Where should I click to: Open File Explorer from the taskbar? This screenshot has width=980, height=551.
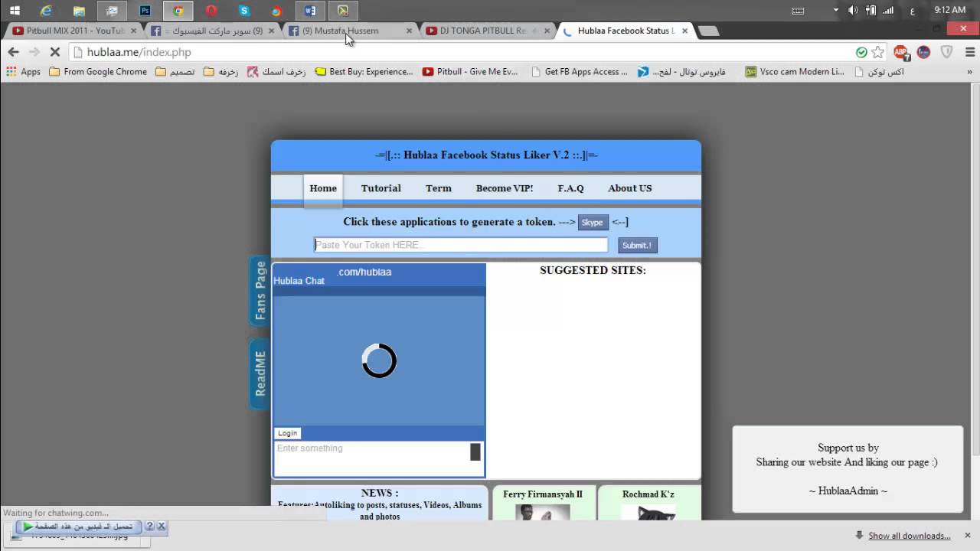click(79, 11)
